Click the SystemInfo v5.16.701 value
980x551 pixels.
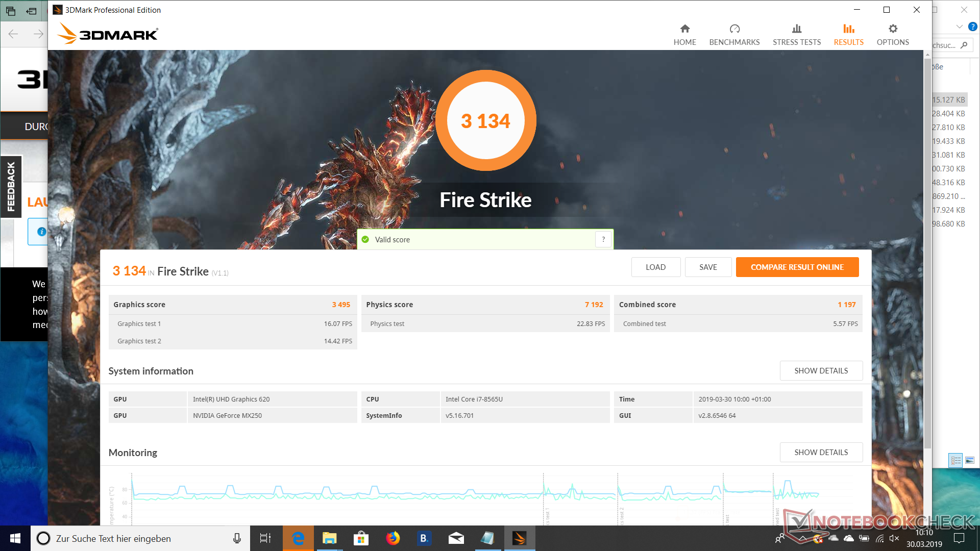(459, 416)
